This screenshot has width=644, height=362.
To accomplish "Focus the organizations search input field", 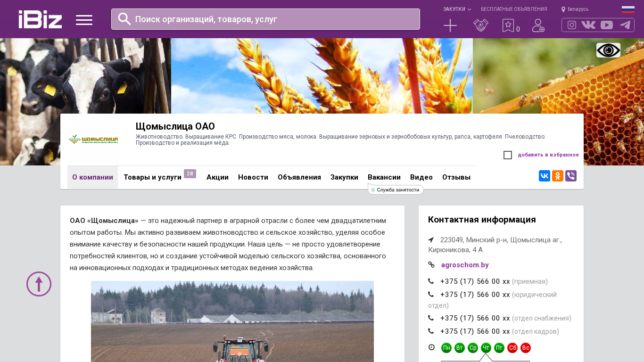I will pos(265,19).
